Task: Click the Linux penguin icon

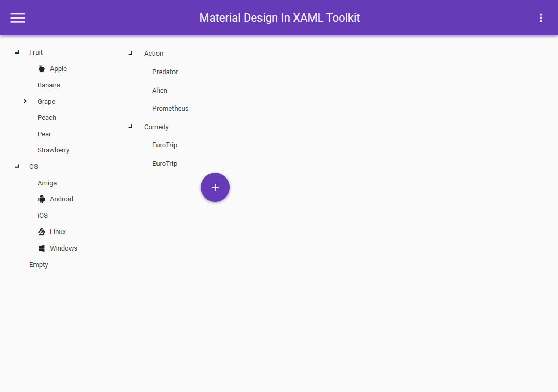Action: [x=42, y=231]
